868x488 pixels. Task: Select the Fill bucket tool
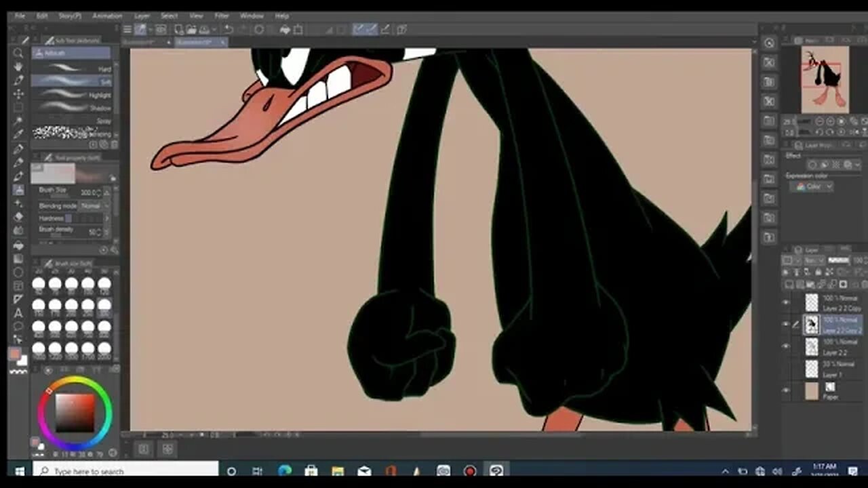(x=18, y=245)
